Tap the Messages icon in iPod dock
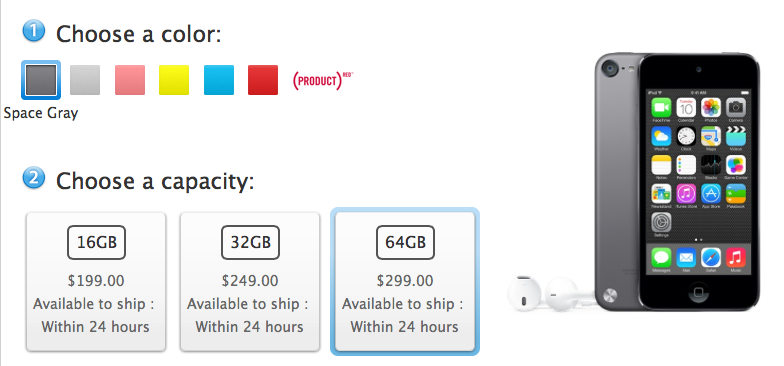Viewport: 784px width, 366px height. pyautogui.click(x=661, y=258)
